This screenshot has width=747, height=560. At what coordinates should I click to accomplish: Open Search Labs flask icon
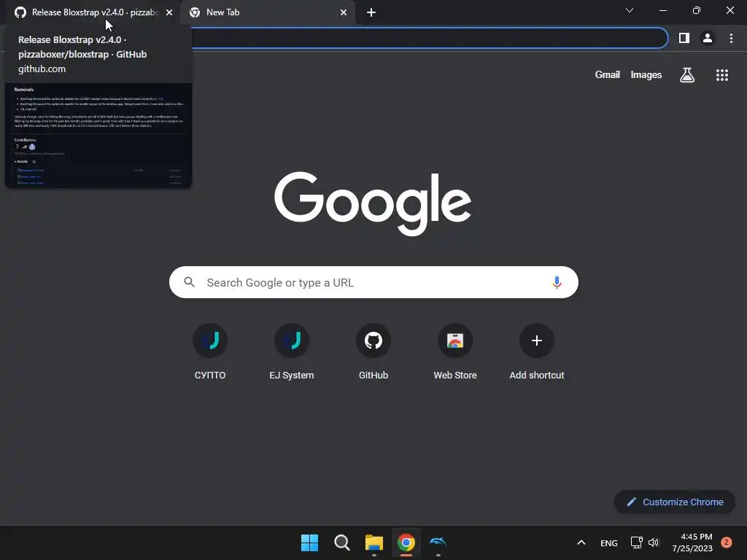[687, 75]
